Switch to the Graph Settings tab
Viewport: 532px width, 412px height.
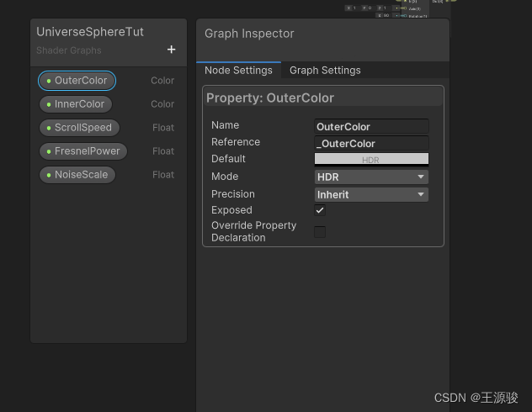point(325,71)
